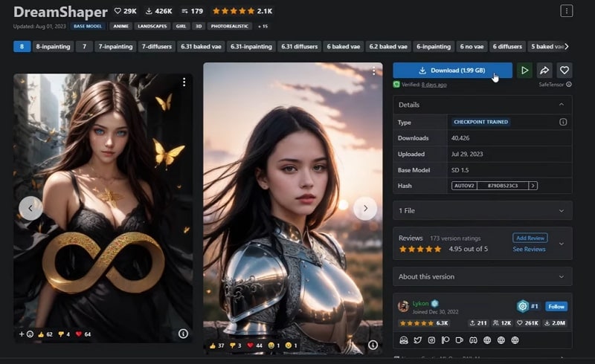Go to previous image with left arrow

pyautogui.click(x=30, y=208)
